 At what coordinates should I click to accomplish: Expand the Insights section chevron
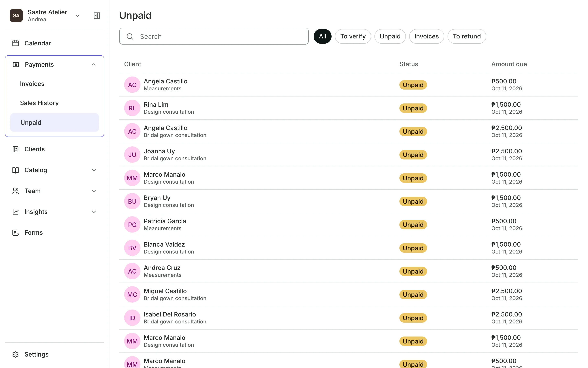tap(94, 212)
